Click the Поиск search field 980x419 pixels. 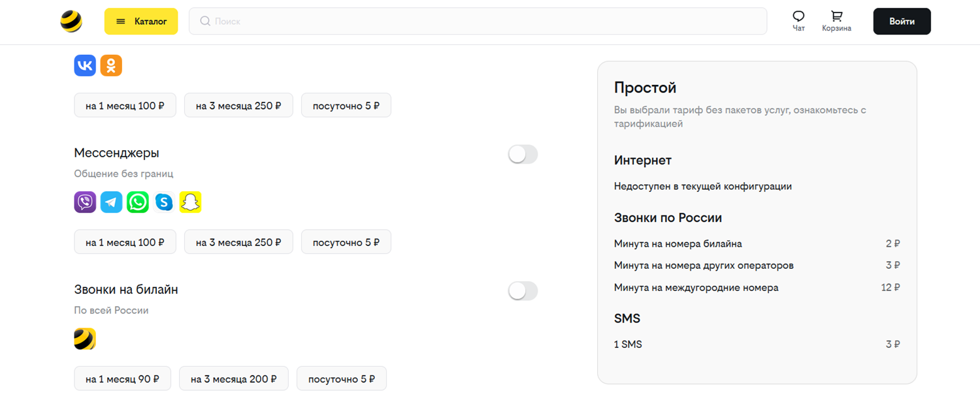pos(478,22)
